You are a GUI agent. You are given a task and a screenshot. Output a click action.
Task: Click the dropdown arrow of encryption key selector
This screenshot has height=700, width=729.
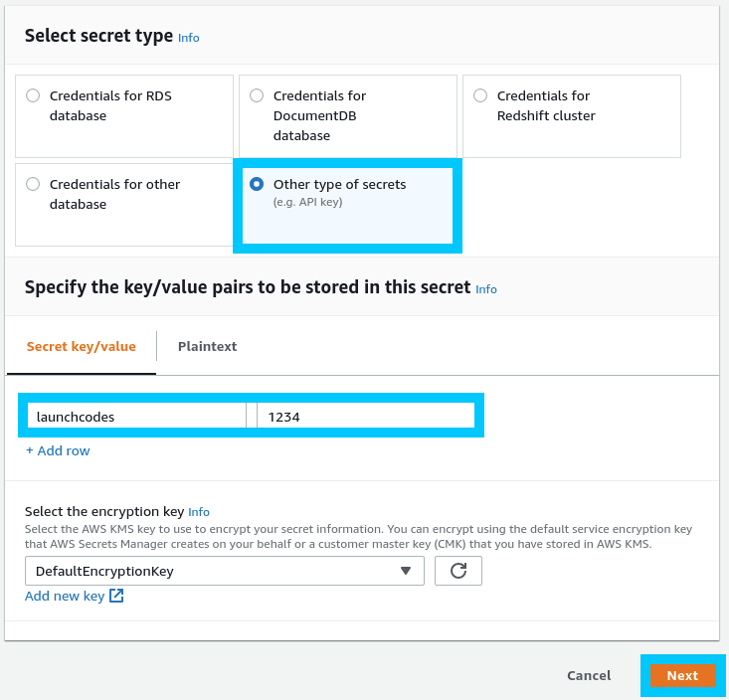pos(405,571)
